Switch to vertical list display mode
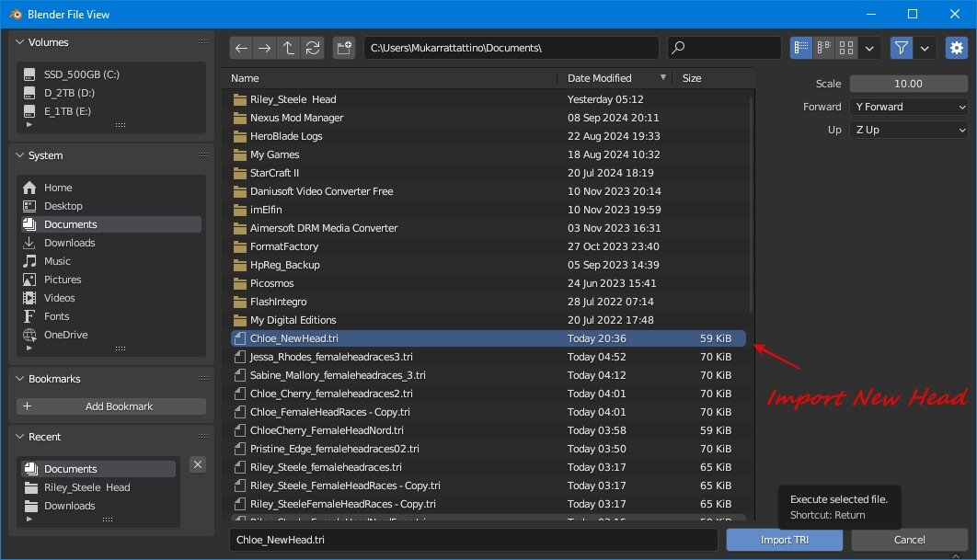 tap(800, 48)
